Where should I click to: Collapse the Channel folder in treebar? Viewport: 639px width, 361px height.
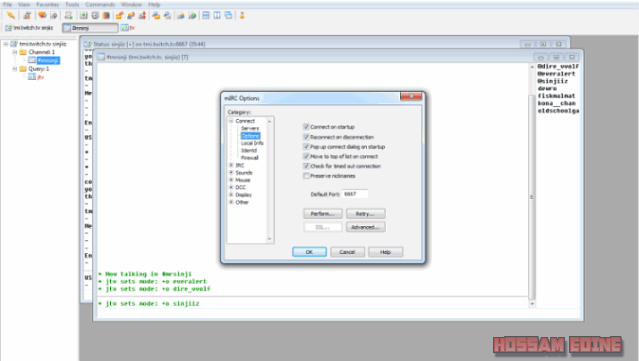[15, 52]
